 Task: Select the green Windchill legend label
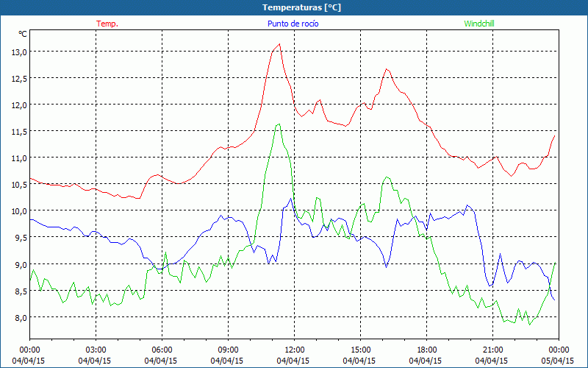point(479,24)
